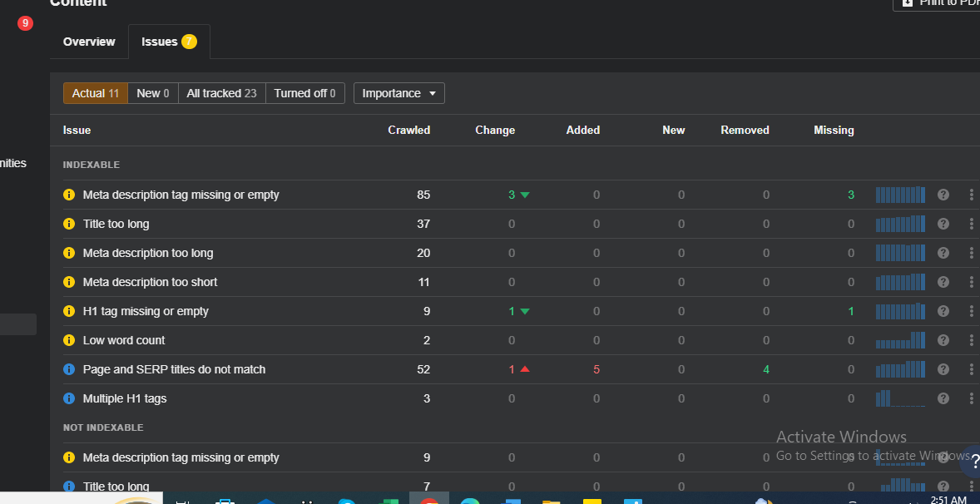Viewport: 980px width, 504px height.
Task: Click the trend sparkline chart for 'Multiple H1 tags'
Action: [x=900, y=398]
